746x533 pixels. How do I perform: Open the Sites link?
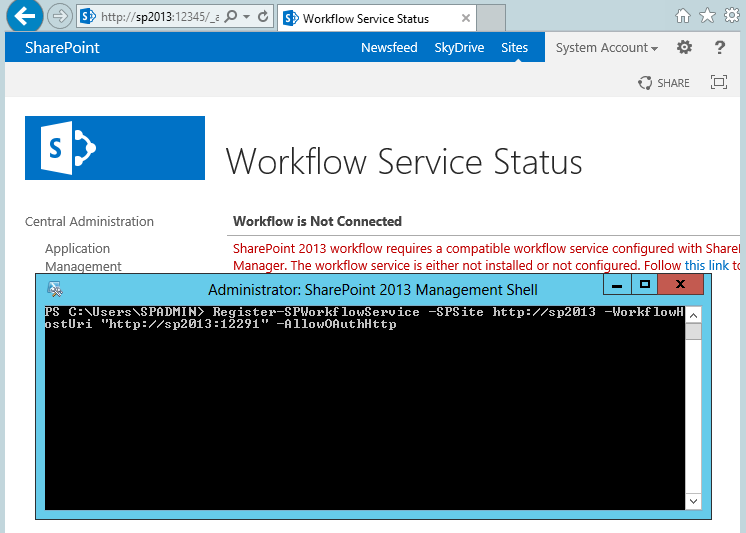click(514, 47)
